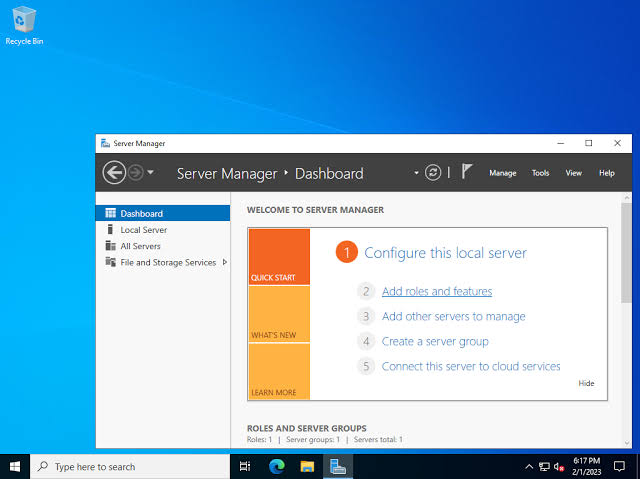
Task: Select Local Server in the sidebar
Action: (x=163, y=230)
